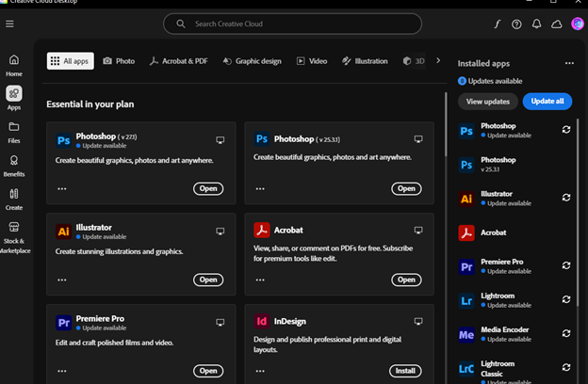The image size is (588, 384).
Task: Open Premiere Pro from its card
Action: pos(208,371)
